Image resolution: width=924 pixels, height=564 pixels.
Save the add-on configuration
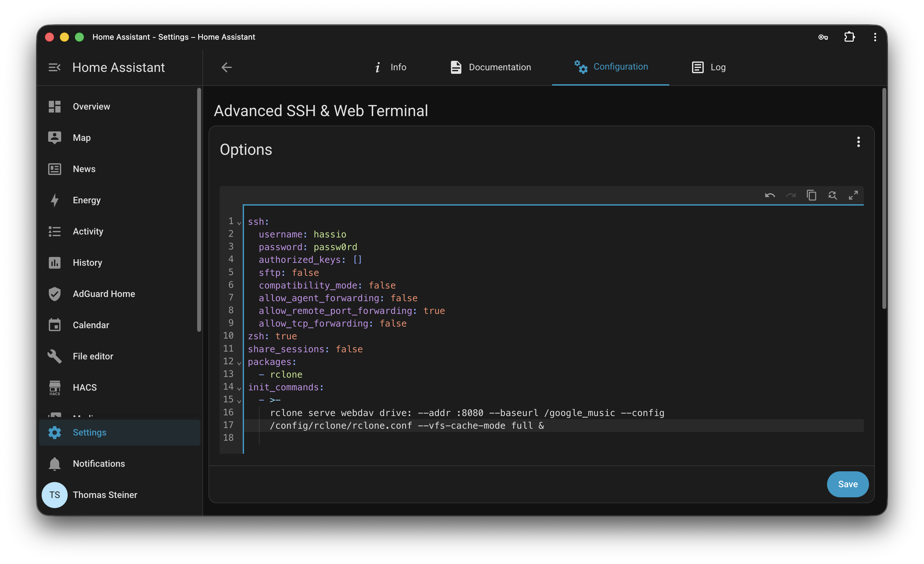tap(847, 484)
